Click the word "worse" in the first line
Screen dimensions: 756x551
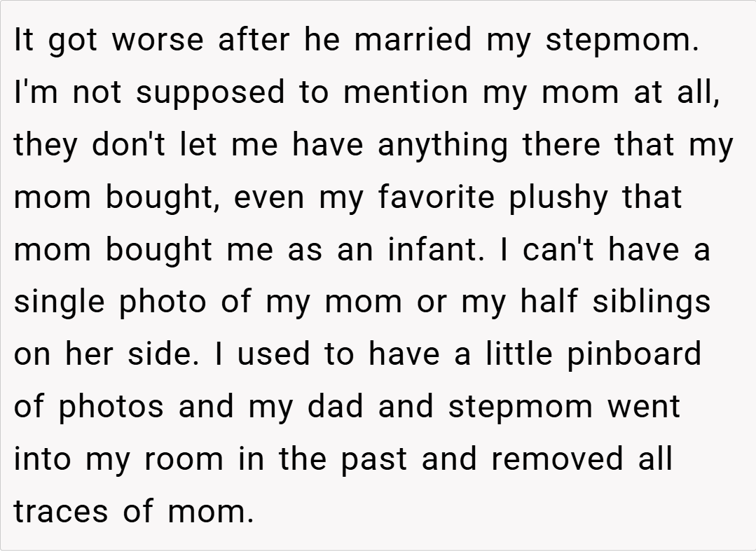[x=159, y=41]
